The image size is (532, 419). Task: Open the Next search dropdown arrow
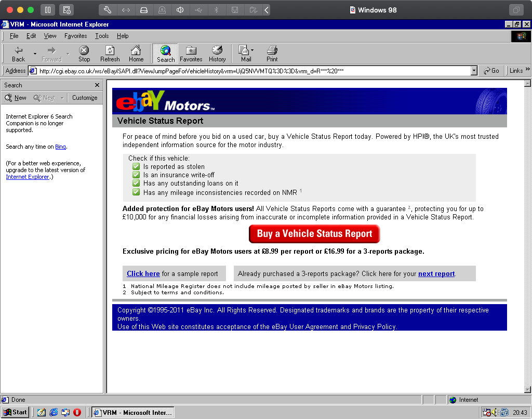pos(62,98)
